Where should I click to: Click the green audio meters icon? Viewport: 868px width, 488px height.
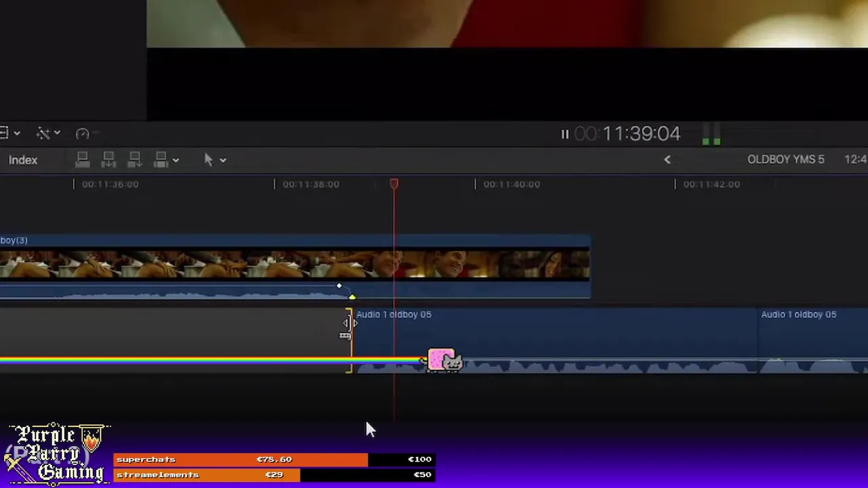pos(711,134)
